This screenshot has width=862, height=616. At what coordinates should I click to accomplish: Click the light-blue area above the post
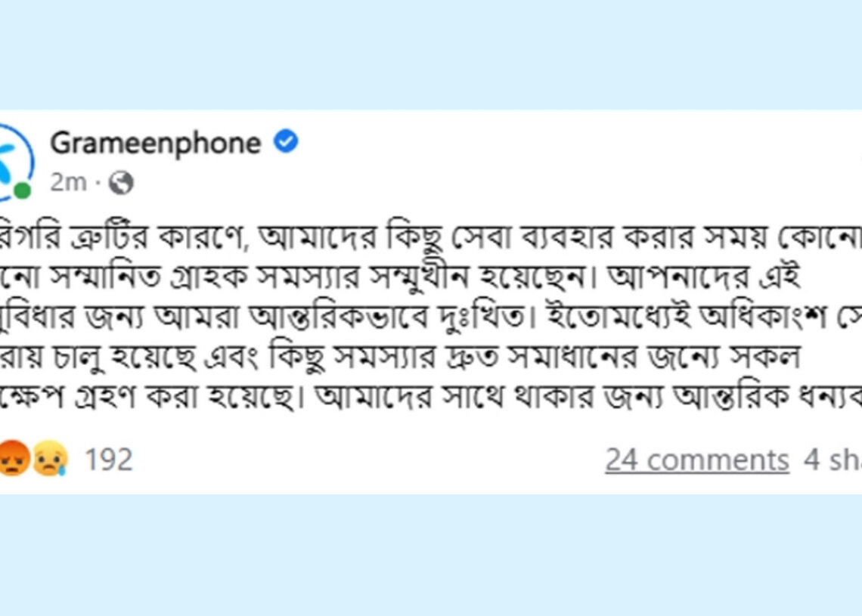pyautogui.click(x=431, y=53)
